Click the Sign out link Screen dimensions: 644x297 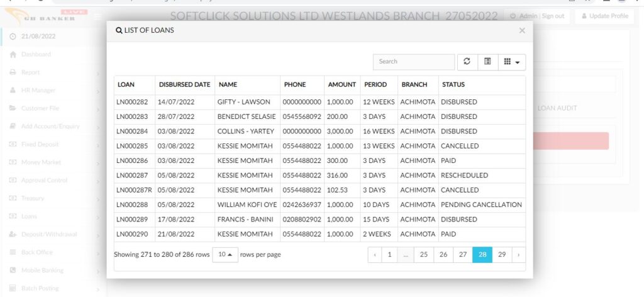tap(553, 16)
